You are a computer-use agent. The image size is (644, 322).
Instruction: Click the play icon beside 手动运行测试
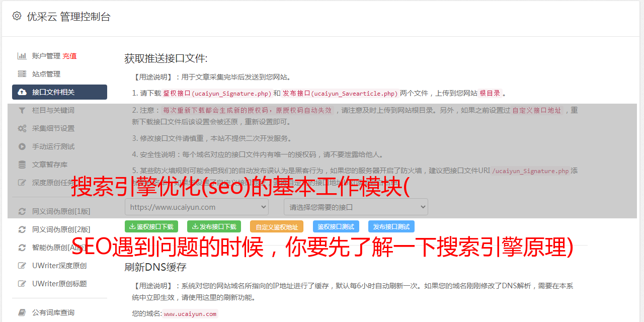point(22,146)
